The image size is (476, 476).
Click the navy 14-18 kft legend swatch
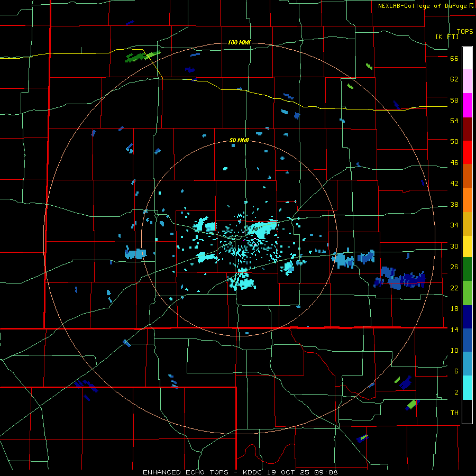(x=467, y=317)
